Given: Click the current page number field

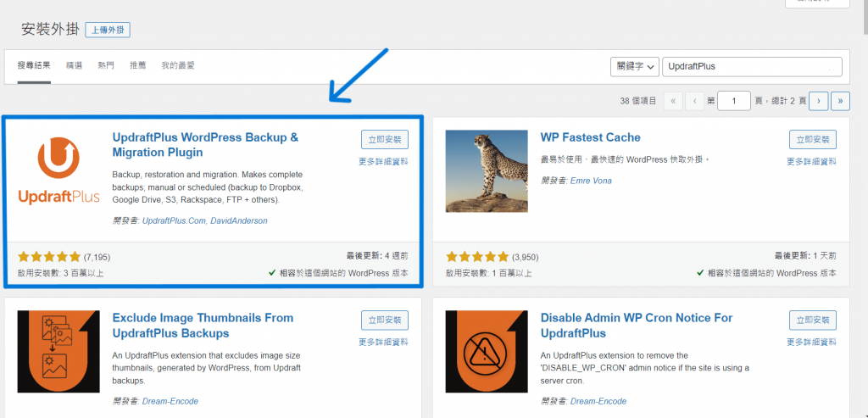Looking at the screenshot, I should 734,101.
